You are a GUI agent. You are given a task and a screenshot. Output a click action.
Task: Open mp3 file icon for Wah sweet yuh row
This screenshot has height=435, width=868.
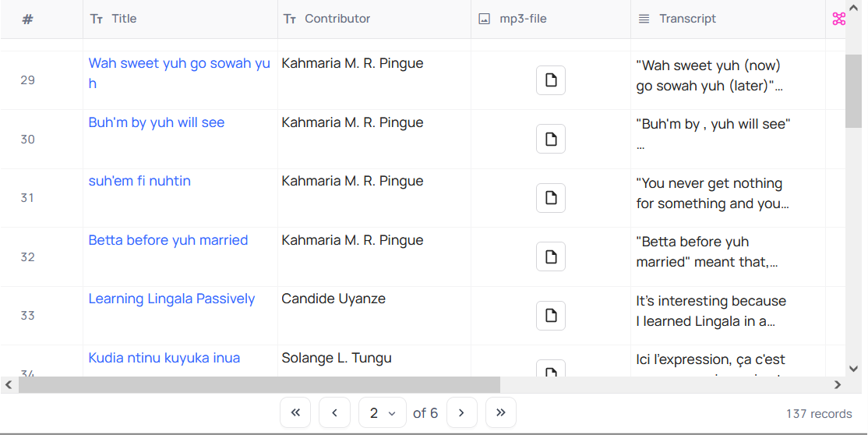[550, 80]
